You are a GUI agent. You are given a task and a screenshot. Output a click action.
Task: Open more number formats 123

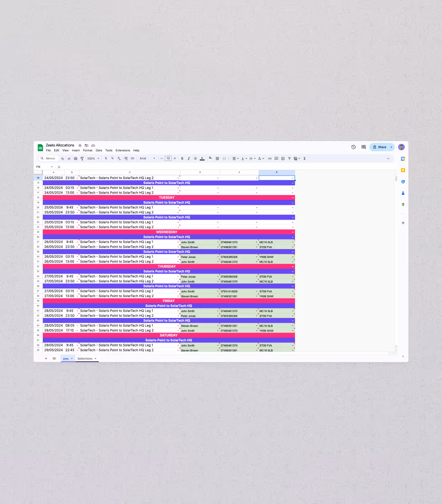[132, 158]
